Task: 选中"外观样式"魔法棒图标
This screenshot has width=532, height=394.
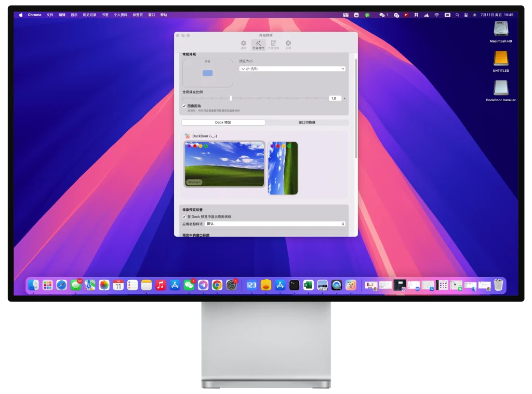Action: [258, 44]
